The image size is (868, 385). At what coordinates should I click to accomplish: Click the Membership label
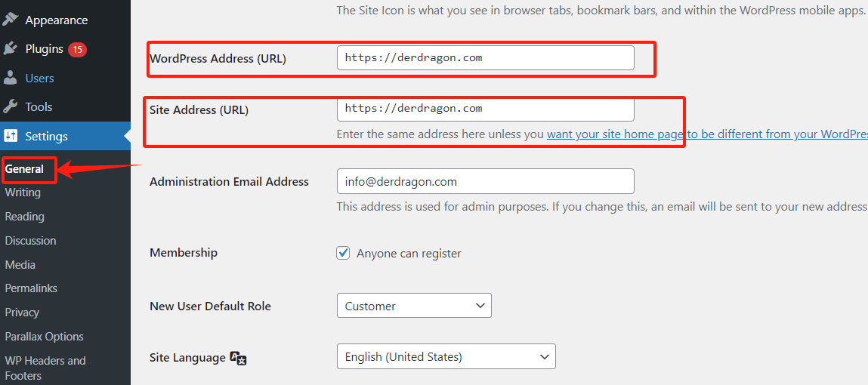point(184,253)
